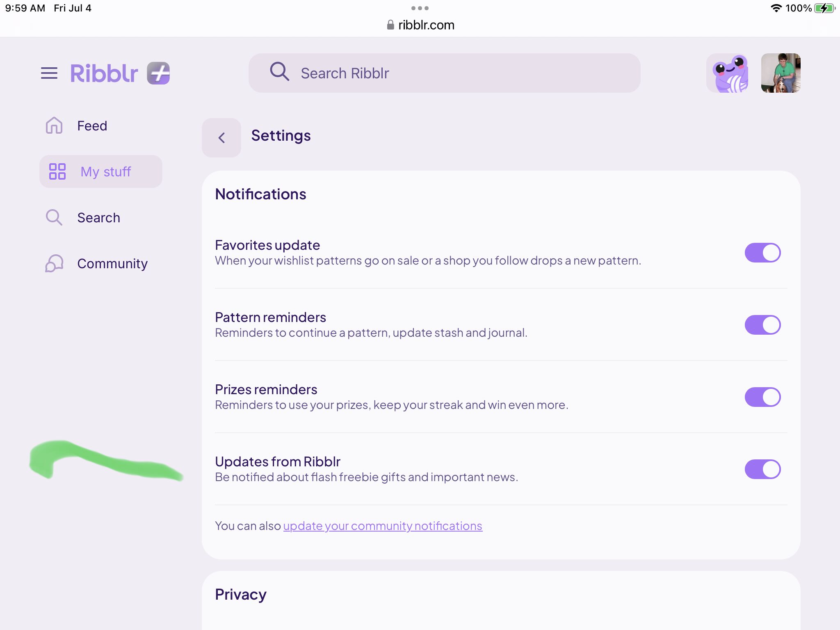
Task: Open the Ribblr plus badge
Action: pos(158,73)
